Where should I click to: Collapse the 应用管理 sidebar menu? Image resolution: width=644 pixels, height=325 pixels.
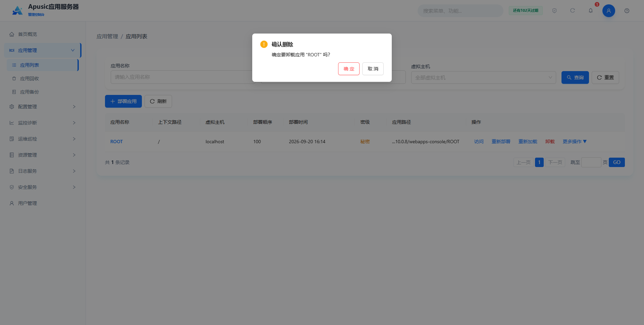coord(43,50)
